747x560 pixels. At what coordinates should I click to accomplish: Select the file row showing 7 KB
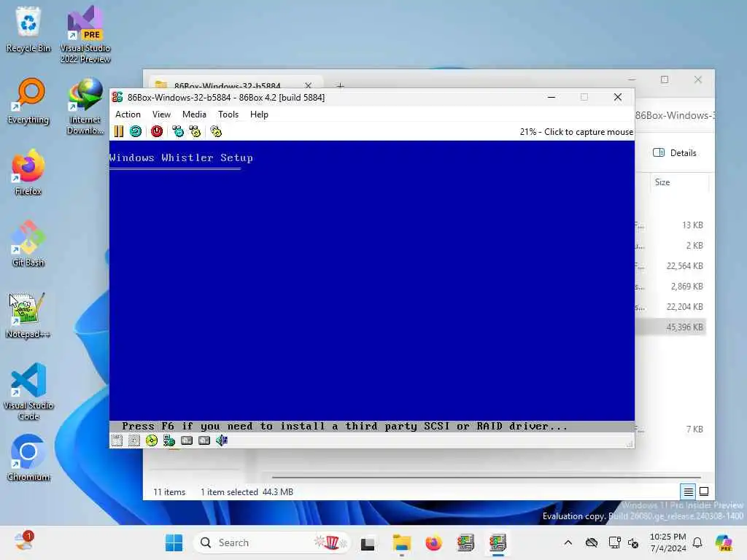[x=670, y=429]
